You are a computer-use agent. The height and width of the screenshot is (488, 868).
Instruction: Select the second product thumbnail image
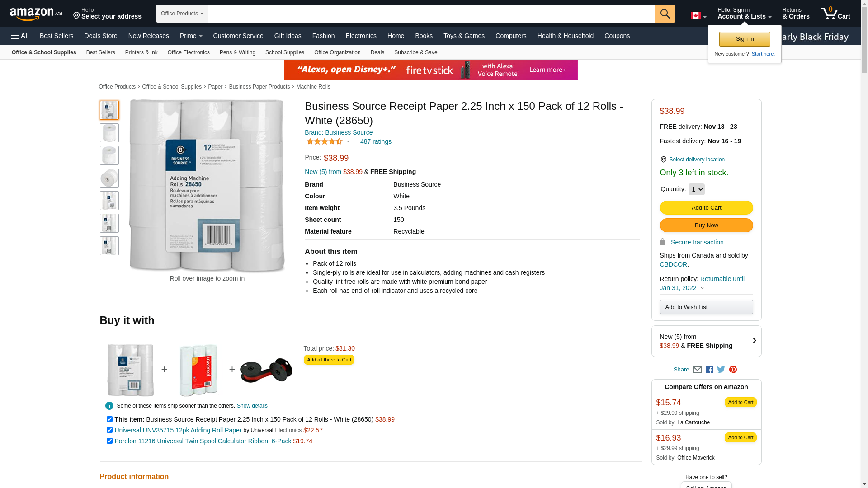[109, 133]
